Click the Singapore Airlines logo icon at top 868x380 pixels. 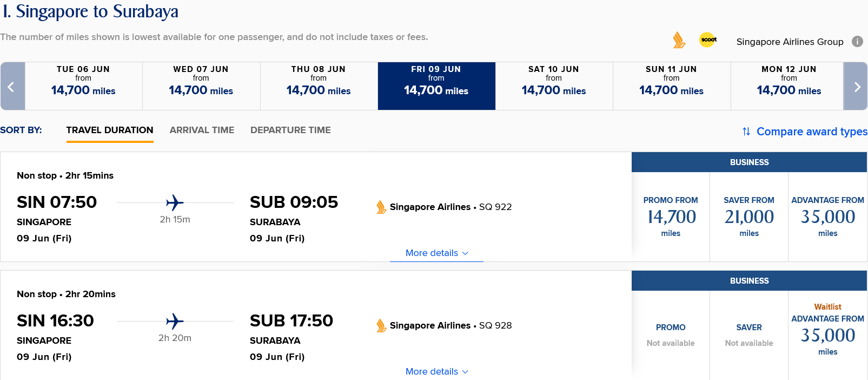coord(679,40)
